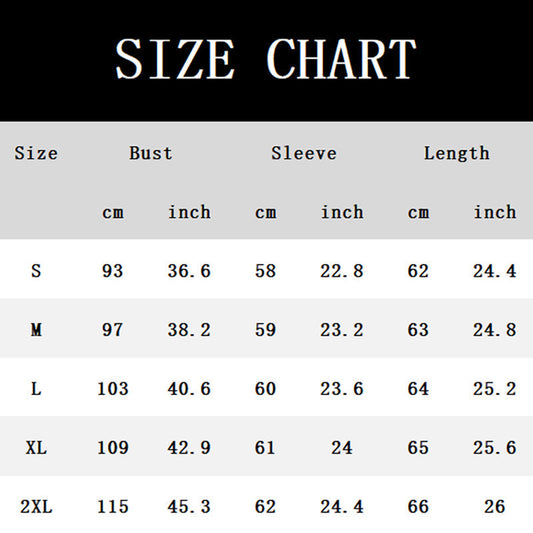
Task: Click the length value 63 cm
Action: click(x=418, y=330)
